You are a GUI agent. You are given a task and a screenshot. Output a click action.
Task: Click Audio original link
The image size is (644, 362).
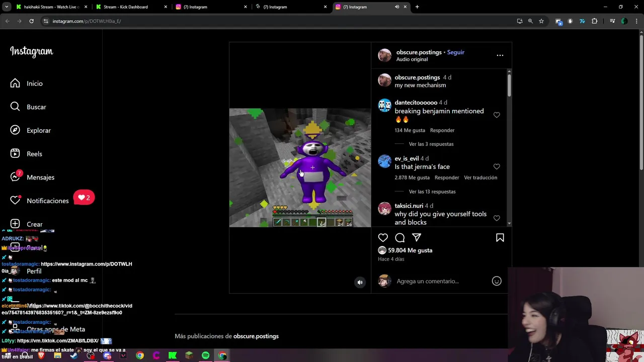[412, 59]
